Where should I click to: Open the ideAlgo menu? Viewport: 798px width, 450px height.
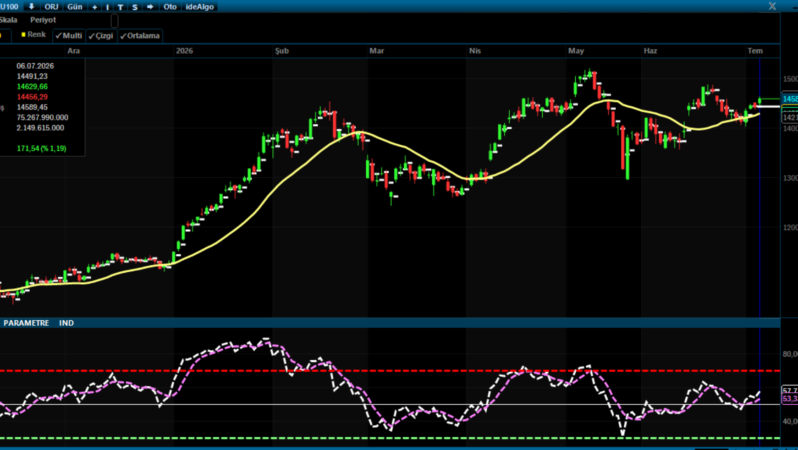click(200, 7)
